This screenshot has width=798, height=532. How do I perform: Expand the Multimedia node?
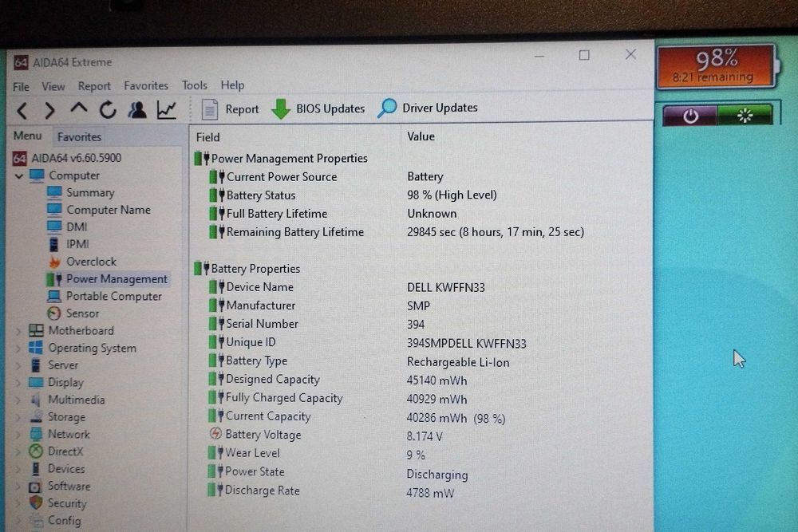point(18,400)
